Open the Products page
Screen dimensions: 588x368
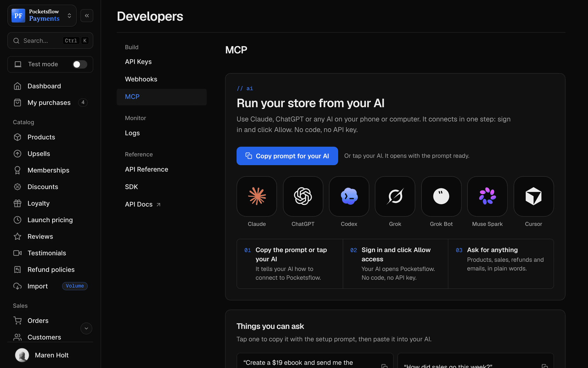tap(50, 137)
